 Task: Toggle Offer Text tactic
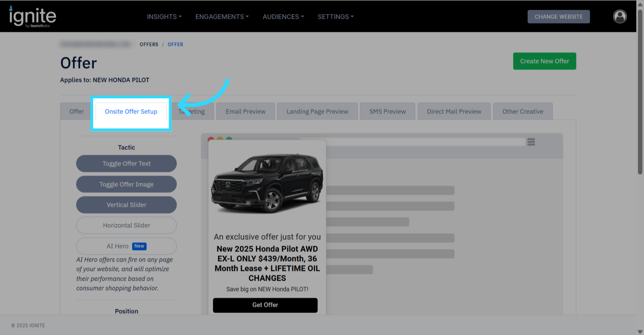(x=126, y=163)
